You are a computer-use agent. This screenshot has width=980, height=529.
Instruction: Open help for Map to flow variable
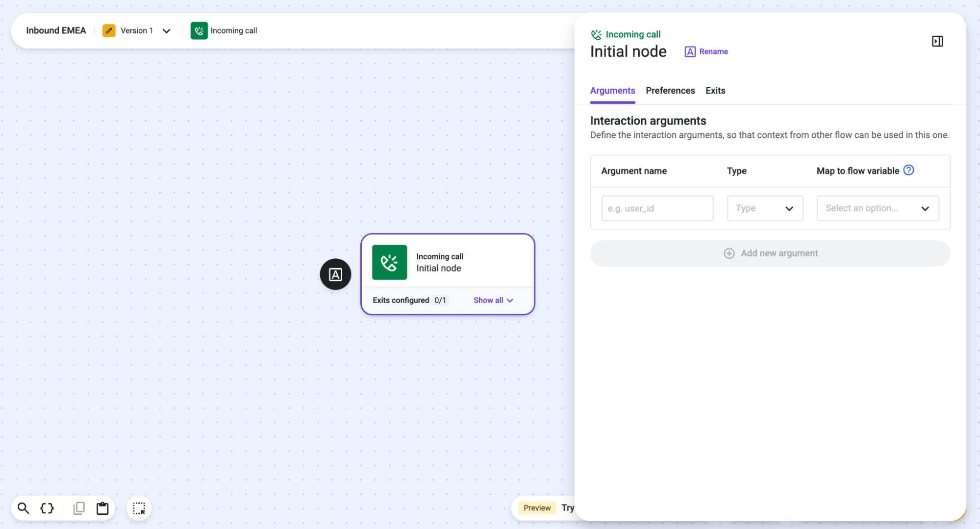(x=908, y=170)
